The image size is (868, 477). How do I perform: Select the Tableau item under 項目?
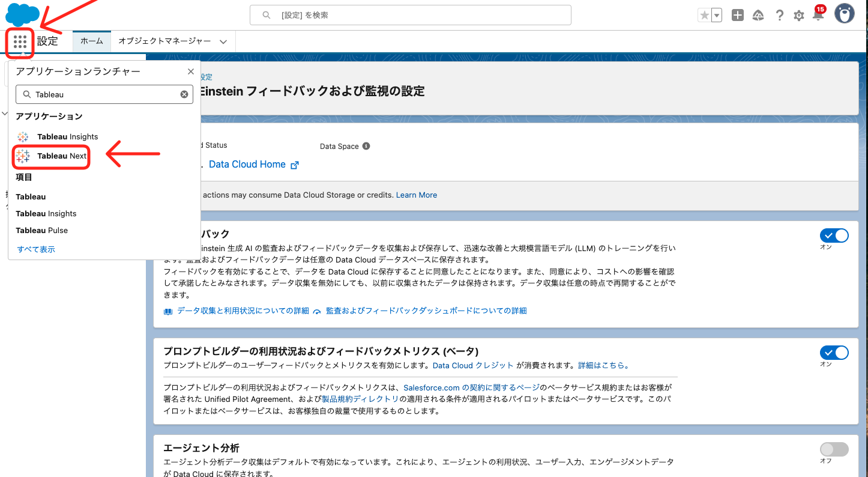(31, 197)
